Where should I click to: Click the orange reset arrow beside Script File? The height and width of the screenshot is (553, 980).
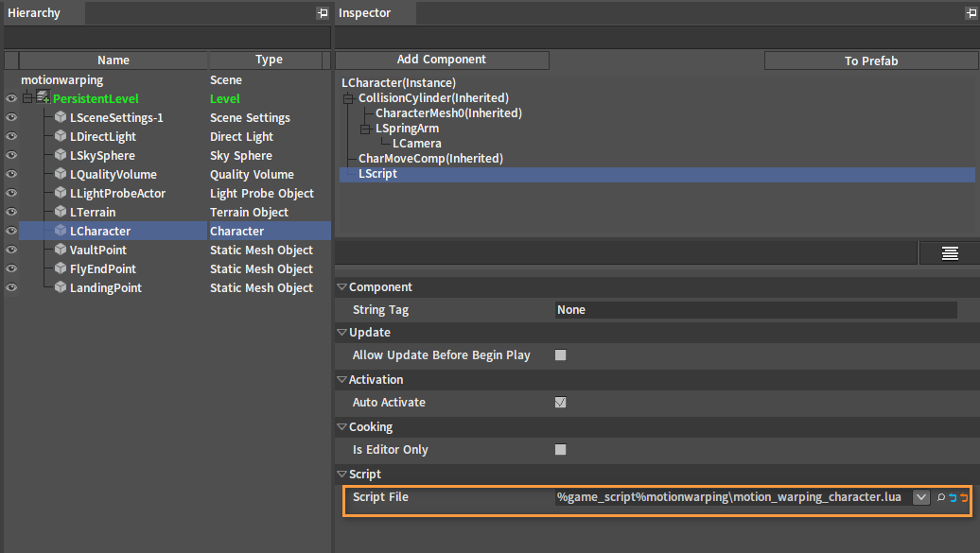(964, 497)
